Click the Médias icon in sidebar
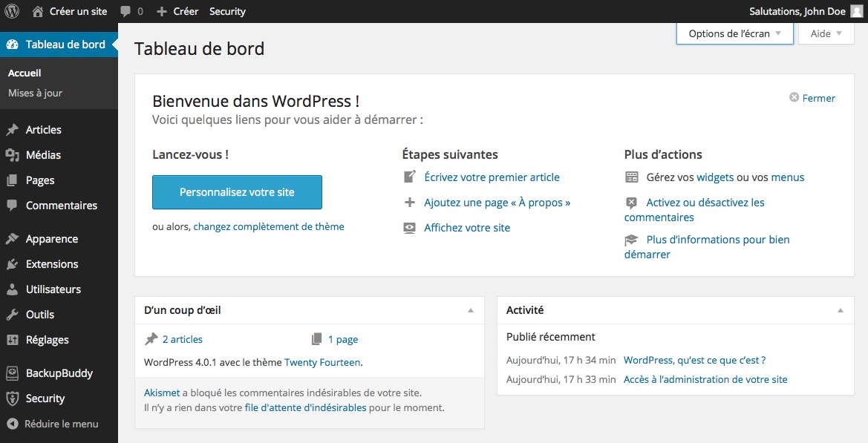 coord(12,155)
